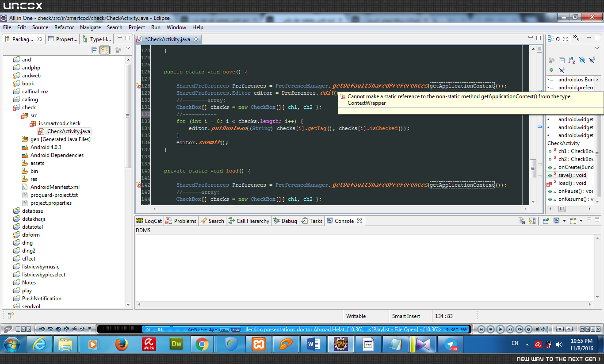Select CheckActivity.java in Package Explorer
This screenshot has width=604, height=364.
[65, 131]
